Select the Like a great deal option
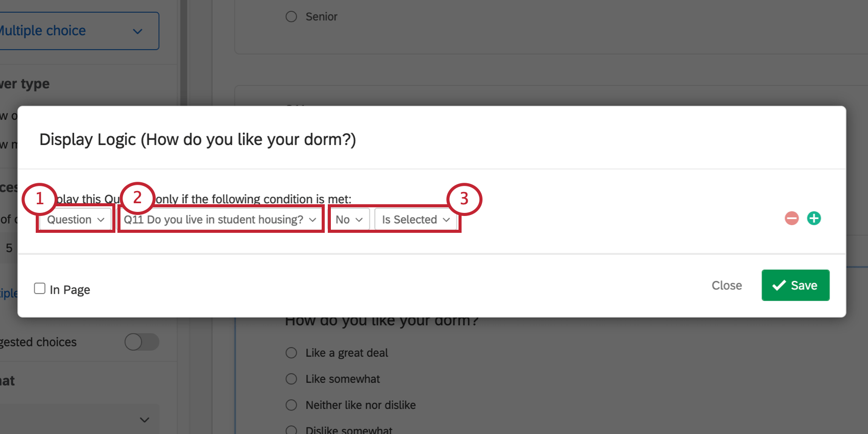The width and height of the screenshot is (868, 434). (x=292, y=353)
